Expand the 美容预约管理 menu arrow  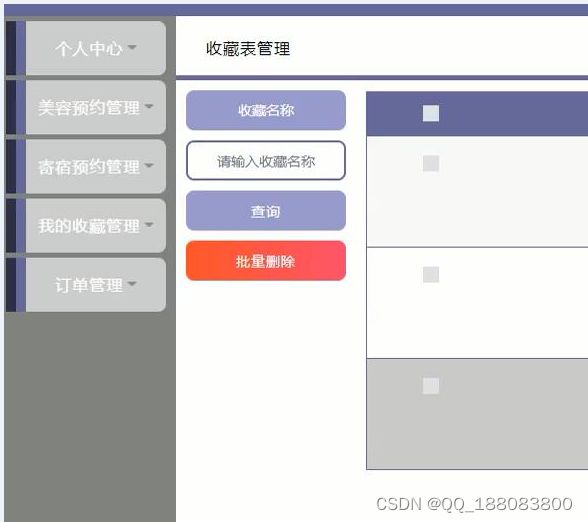[x=149, y=106]
